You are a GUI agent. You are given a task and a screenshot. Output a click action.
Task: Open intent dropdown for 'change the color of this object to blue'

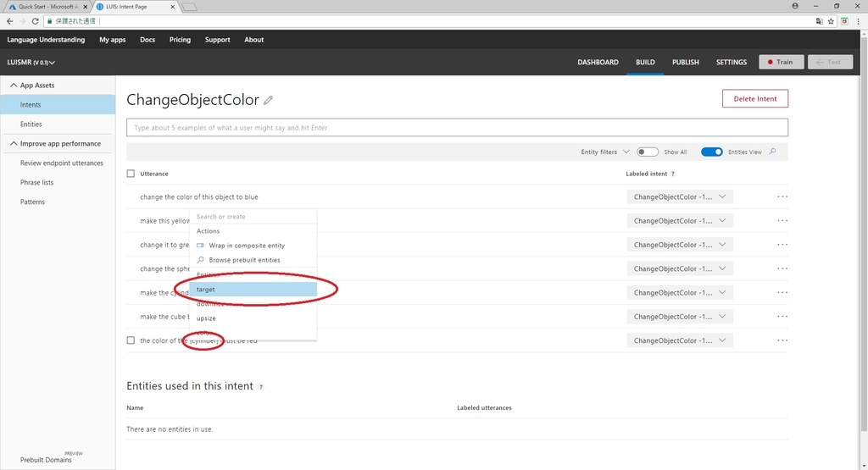click(680, 196)
